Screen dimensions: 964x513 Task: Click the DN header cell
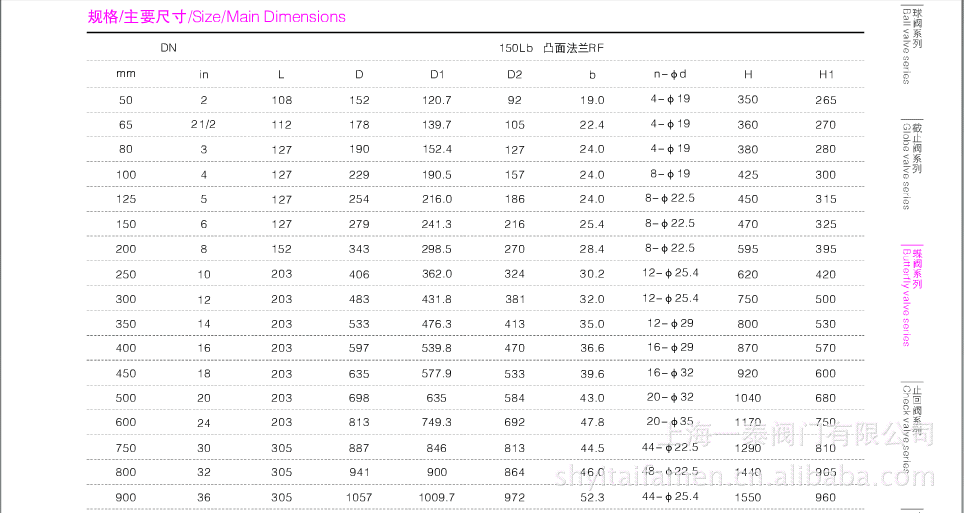click(x=167, y=48)
